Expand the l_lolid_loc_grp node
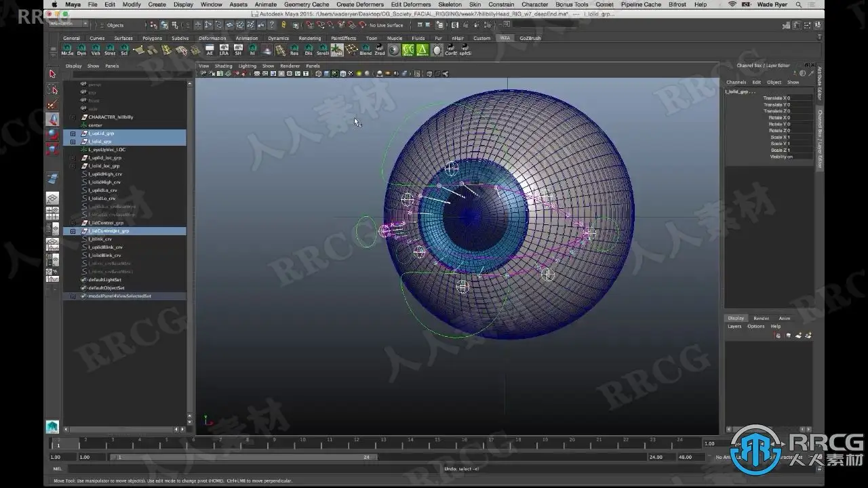This screenshot has width=868, height=488. (73, 166)
